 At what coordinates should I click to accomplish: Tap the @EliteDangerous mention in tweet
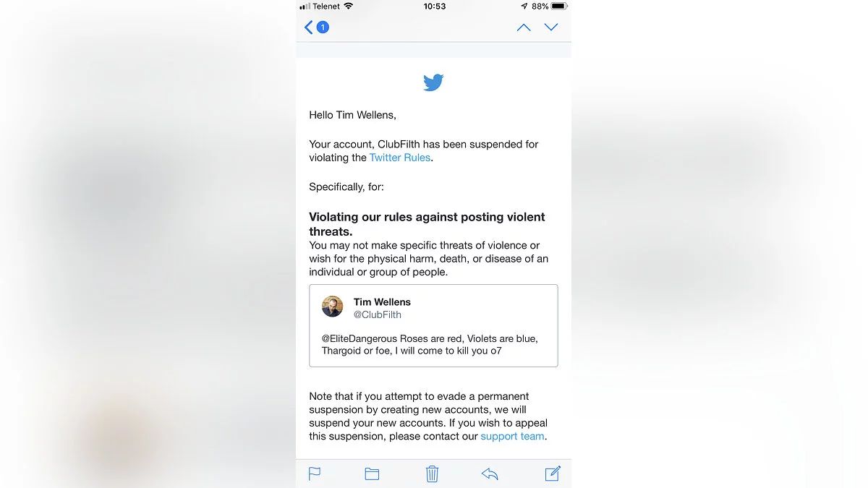click(x=359, y=338)
